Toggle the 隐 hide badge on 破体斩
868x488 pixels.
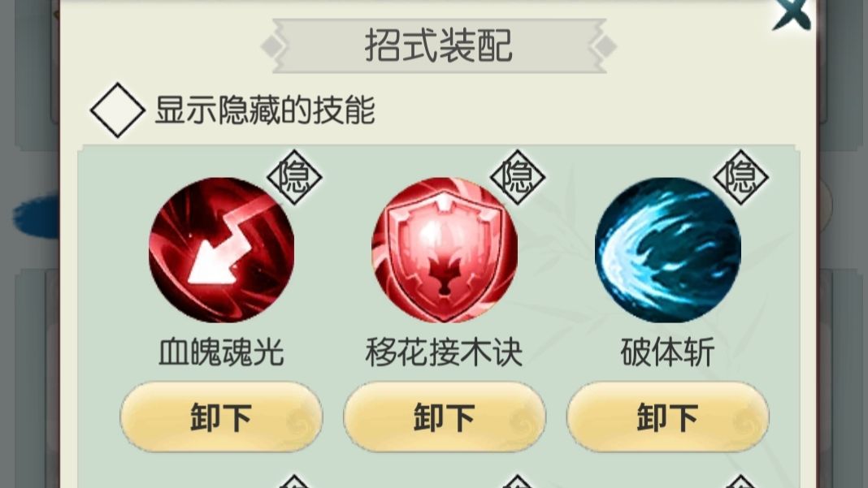[740, 177]
